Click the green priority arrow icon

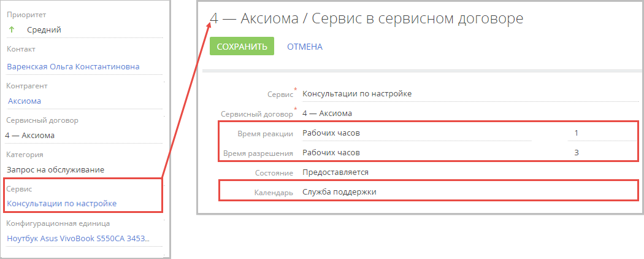click(x=12, y=29)
